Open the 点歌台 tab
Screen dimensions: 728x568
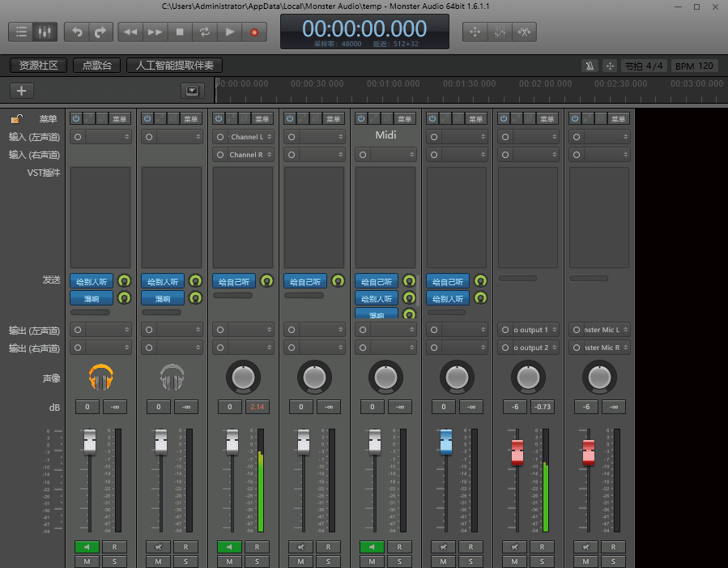(97, 66)
